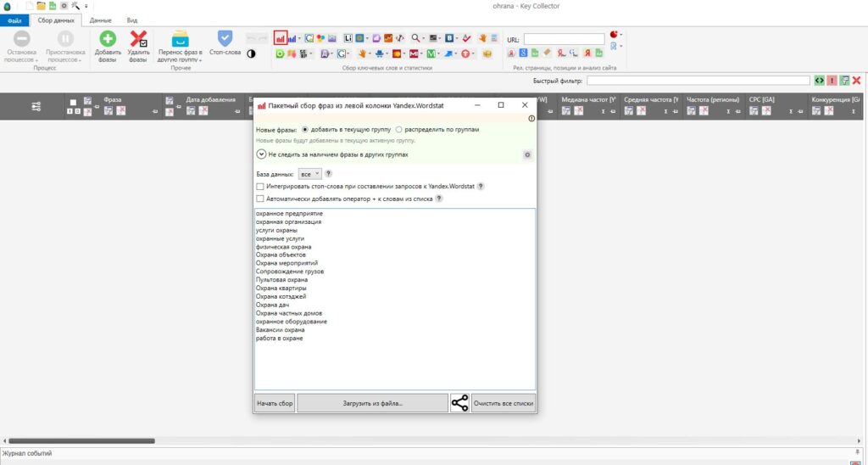The width and height of the screenshot is (868, 465).
Task: Click the red Yandex.Wordstat batch collection icon
Action: (x=280, y=38)
